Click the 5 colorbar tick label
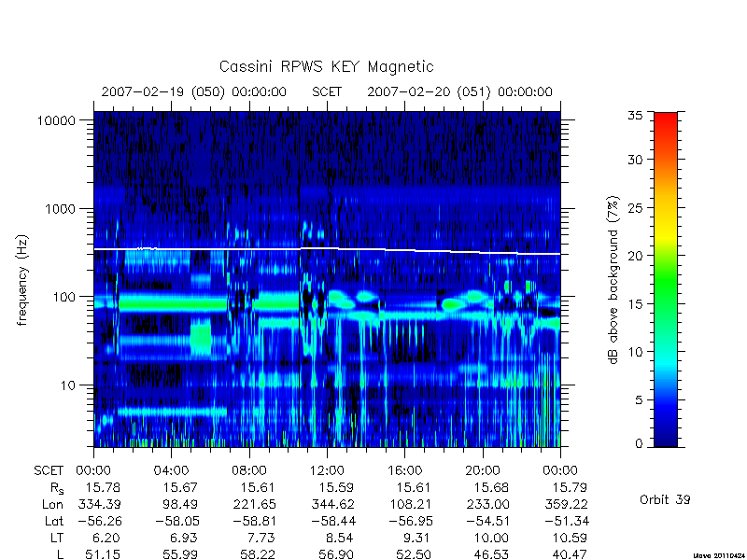 (x=639, y=400)
